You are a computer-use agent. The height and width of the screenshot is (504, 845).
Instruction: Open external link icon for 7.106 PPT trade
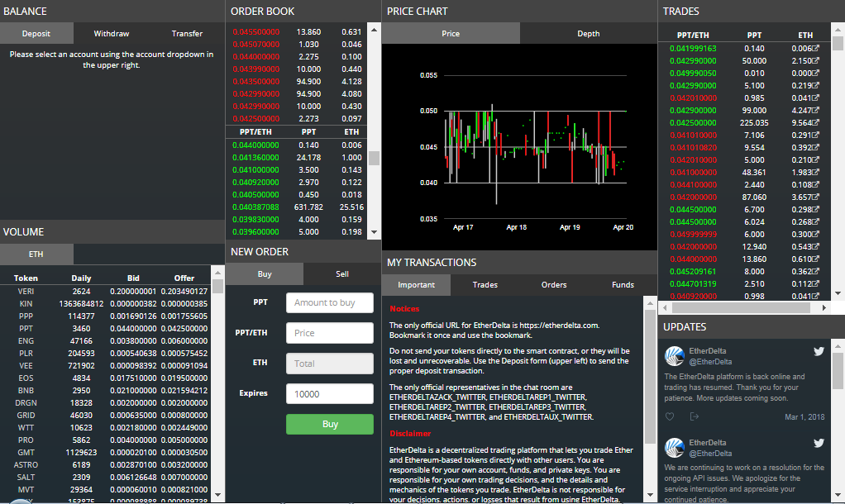coord(816,135)
